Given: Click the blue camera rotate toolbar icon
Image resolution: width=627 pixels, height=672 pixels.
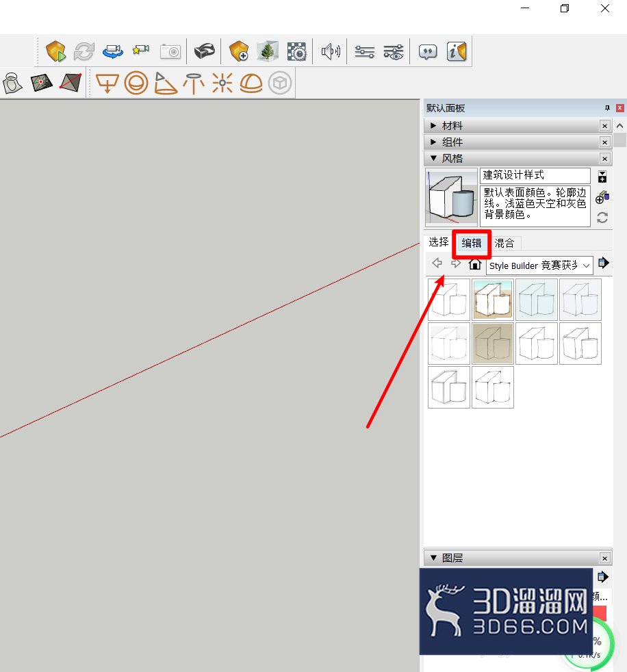Looking at the screenshot, I should coord(113,51).
